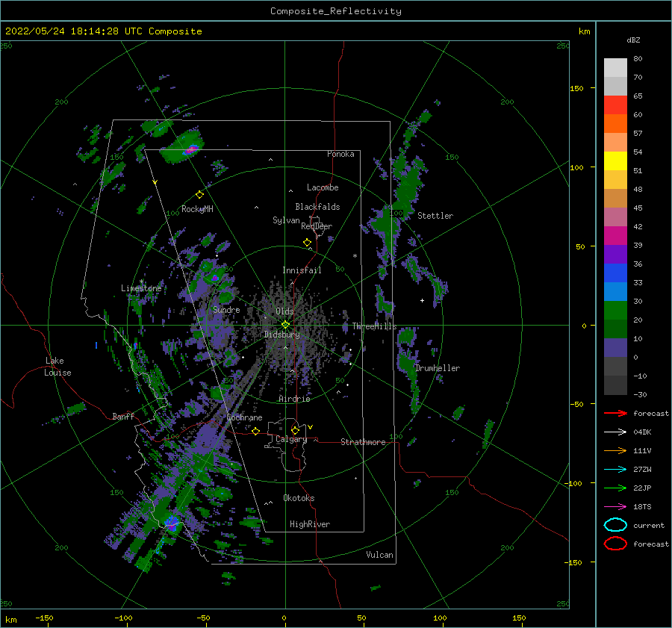Click the HighRiver label
Viewport: 672px width, 628px height.
(310, 524)
